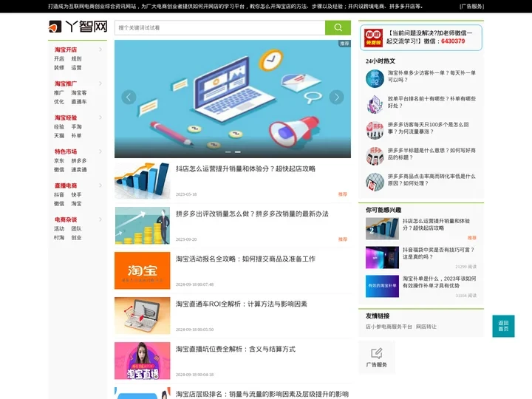Viewport: 532px width, 399px height.
Task: Open the pink 淘宝直播 thumbnail
Action: pyautogui.click(x=142, y=361)
